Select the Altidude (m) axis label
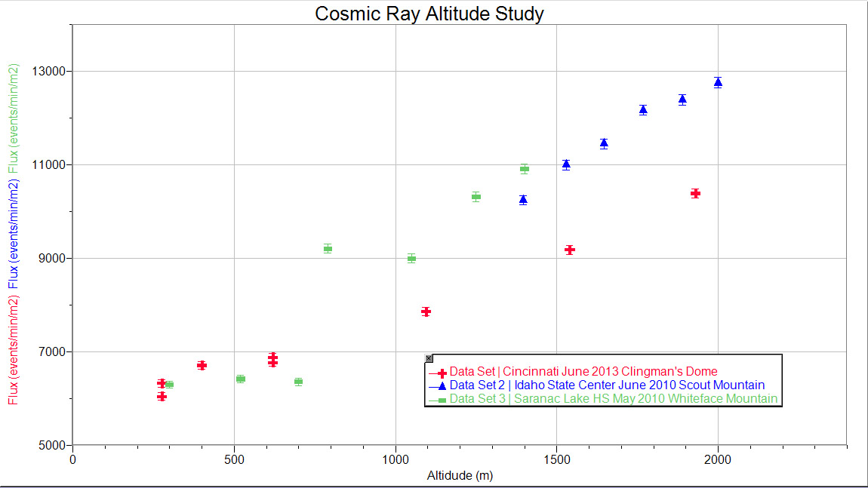Image resolution: width=868 pixels, height=488 pixels. pyautogui.click(x=461, y=476)
